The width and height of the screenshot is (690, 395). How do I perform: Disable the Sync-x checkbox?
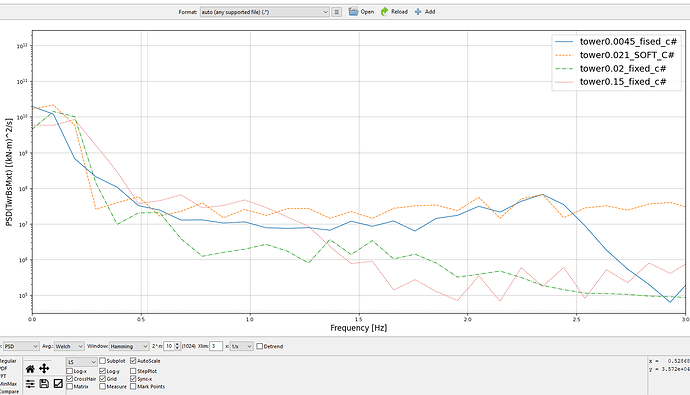(133, 379)
